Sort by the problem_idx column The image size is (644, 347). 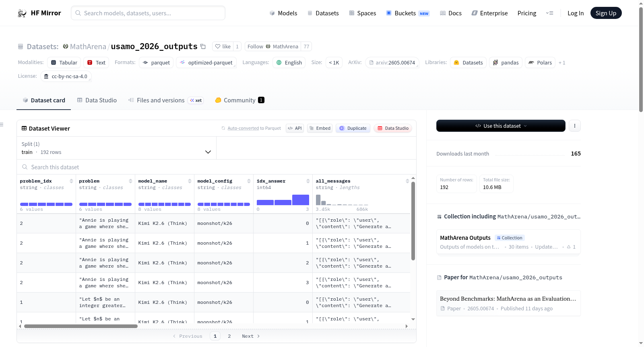[71, 181]
